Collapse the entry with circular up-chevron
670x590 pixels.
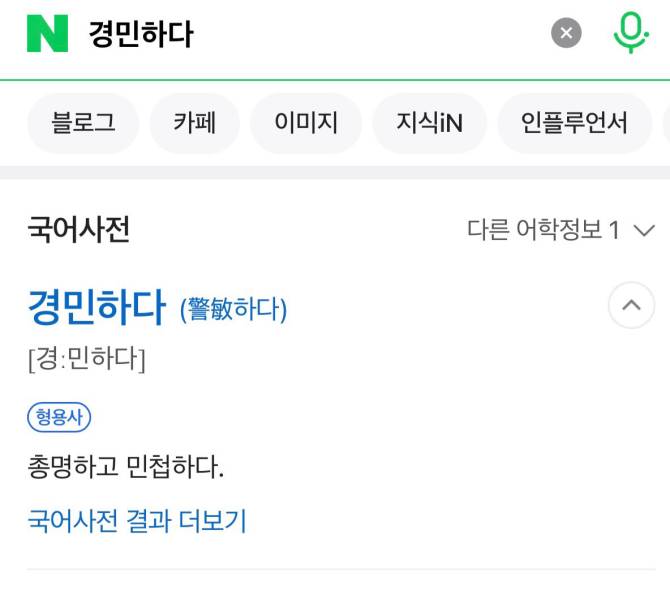click(632, 305)
